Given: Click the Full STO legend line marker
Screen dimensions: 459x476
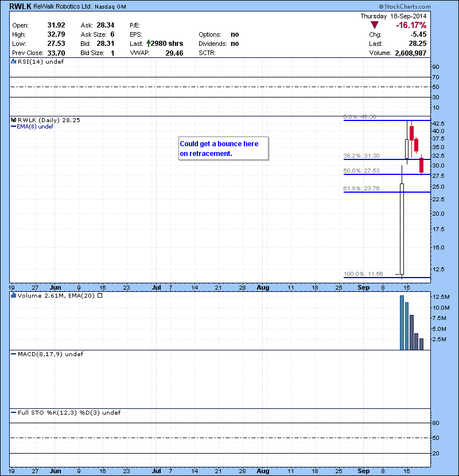Looking at the screenshot, I should [14, 413].
